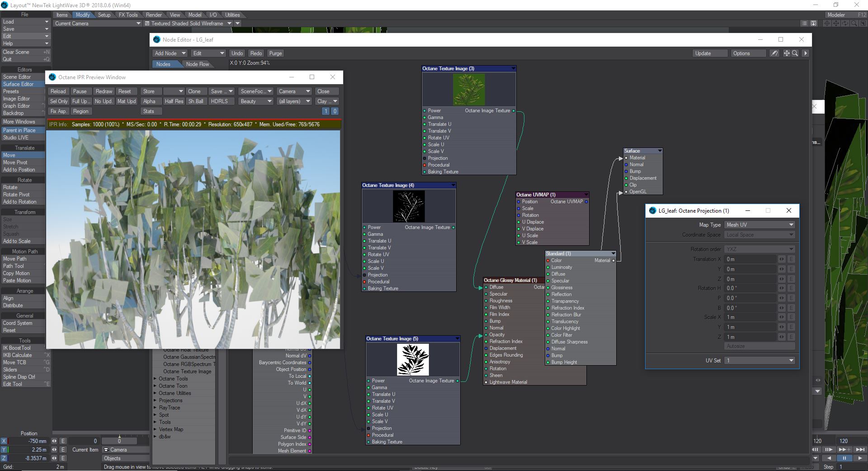Click the play forward button on timeline
868x471 pixels.
point(859,458)
